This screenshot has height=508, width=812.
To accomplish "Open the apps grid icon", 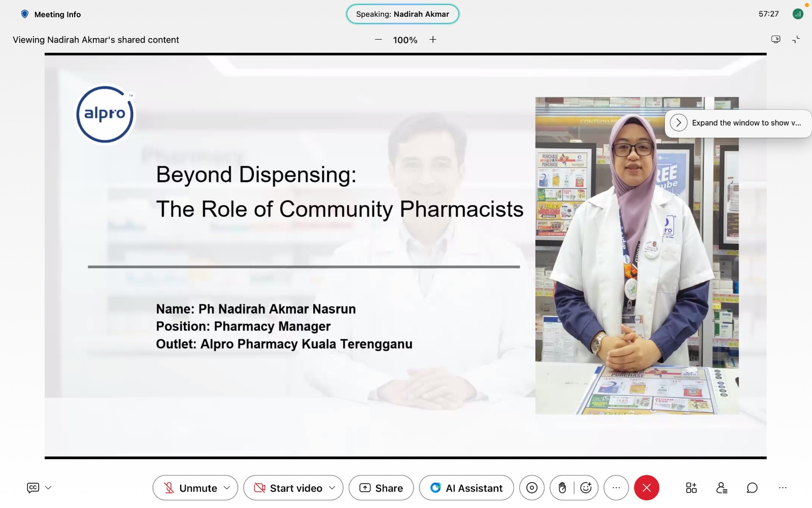I will pyautogui.click(x=691, y=488).
